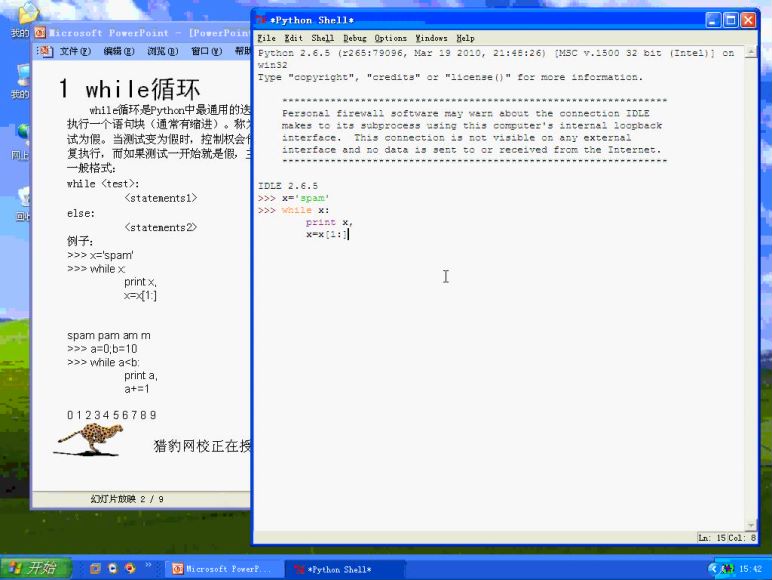
Task: Open the File menu in Python Shell
Action: pos(266,38)
